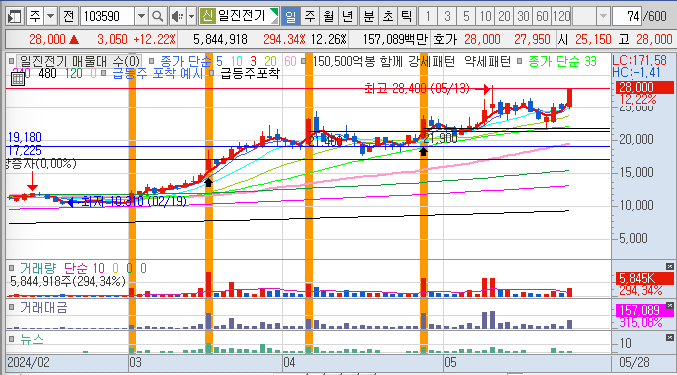Toggle the 거래대금 indicator marker

12,307
